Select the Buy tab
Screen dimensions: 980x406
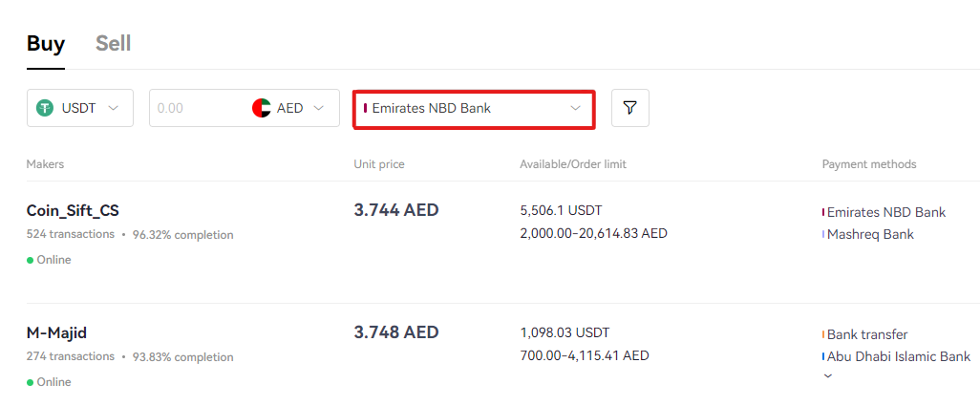click(x=46, y=44)
